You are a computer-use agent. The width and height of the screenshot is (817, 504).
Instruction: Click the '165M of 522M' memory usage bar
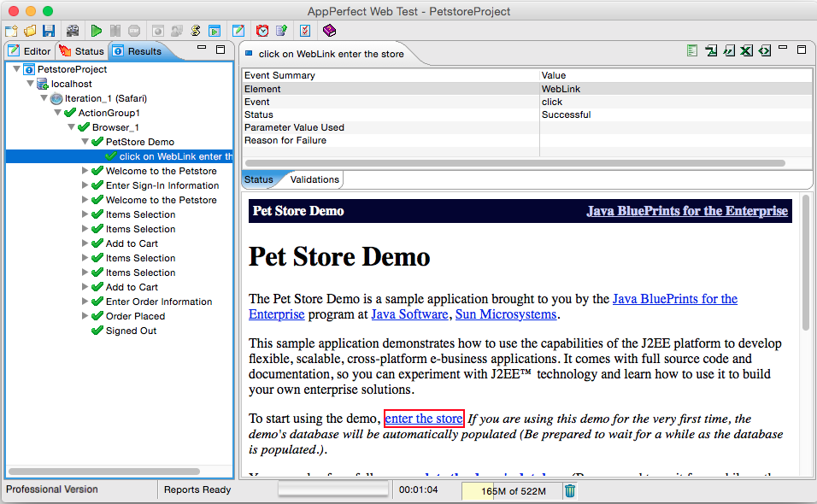point(513,491)
